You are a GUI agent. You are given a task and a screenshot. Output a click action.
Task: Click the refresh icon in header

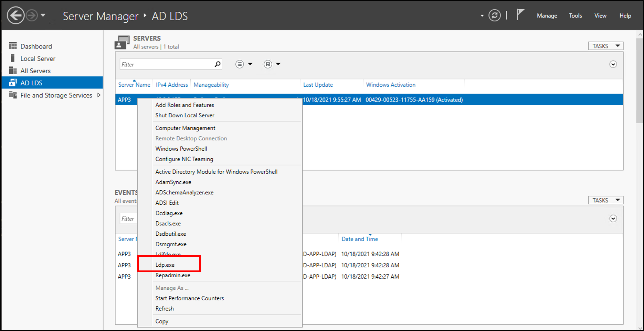494,15
